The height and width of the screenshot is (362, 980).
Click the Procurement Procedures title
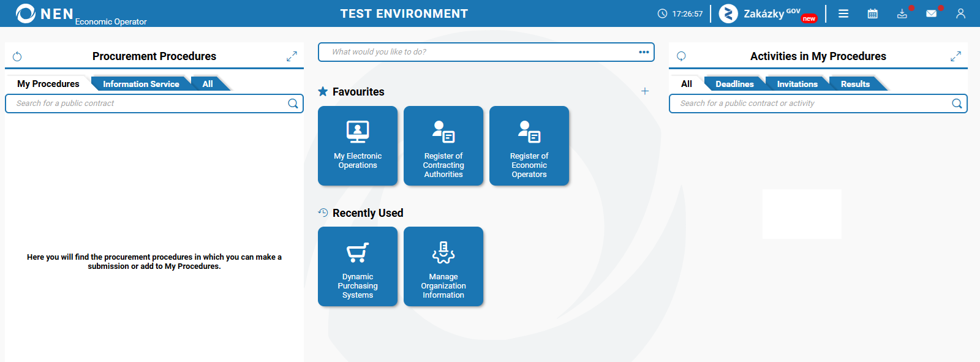tap(154, 56)
